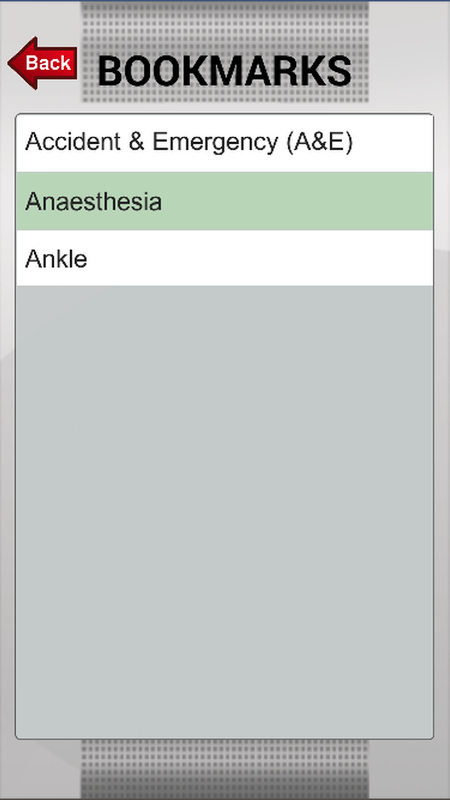The image size is (450, 800).
Task: Click the BOOKMARKS page title
Action: tap(224, 71)
